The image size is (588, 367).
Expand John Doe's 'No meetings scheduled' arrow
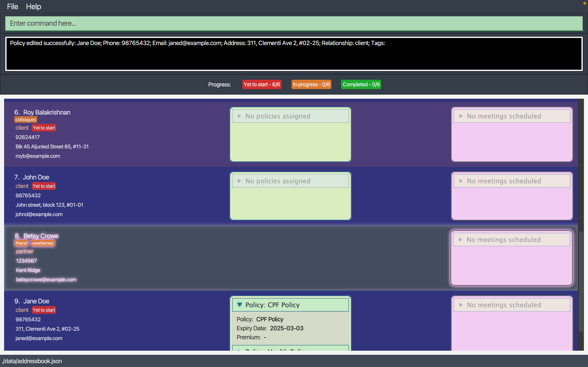[461, 181]
